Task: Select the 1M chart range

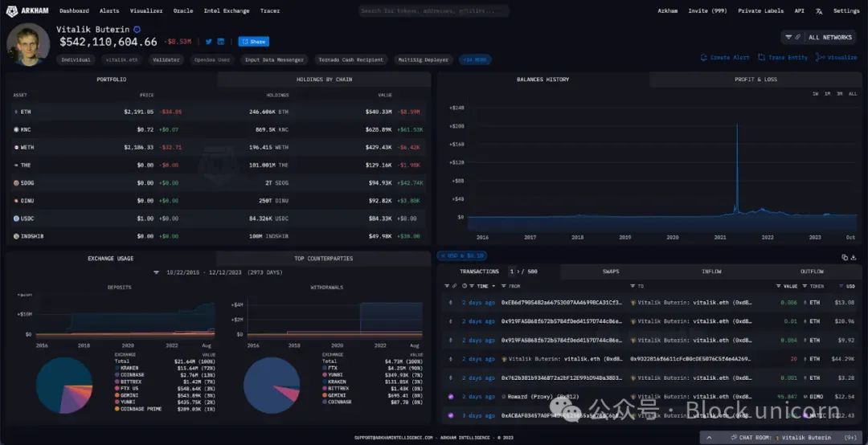Action: click(x=828, y=94)
